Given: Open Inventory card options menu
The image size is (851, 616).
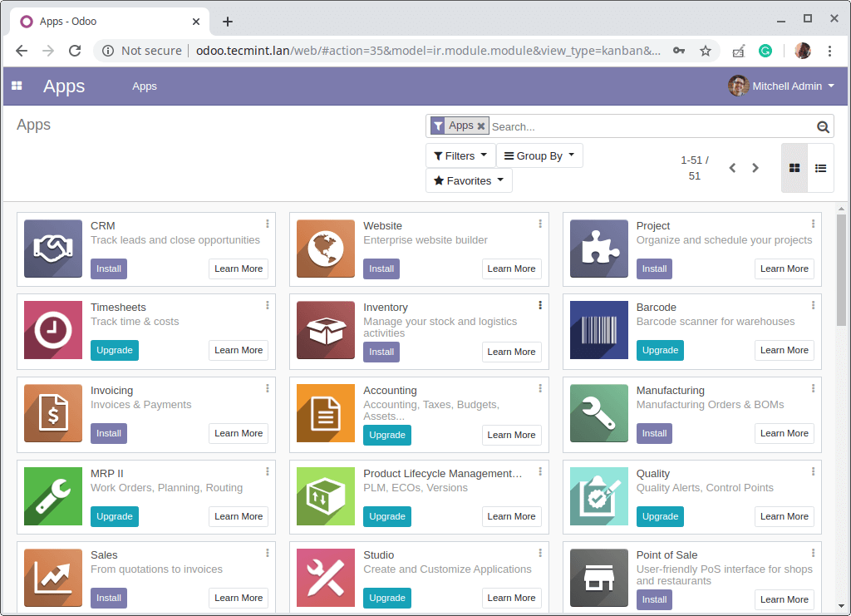Looking at the screenshot, I should (540, 305).
